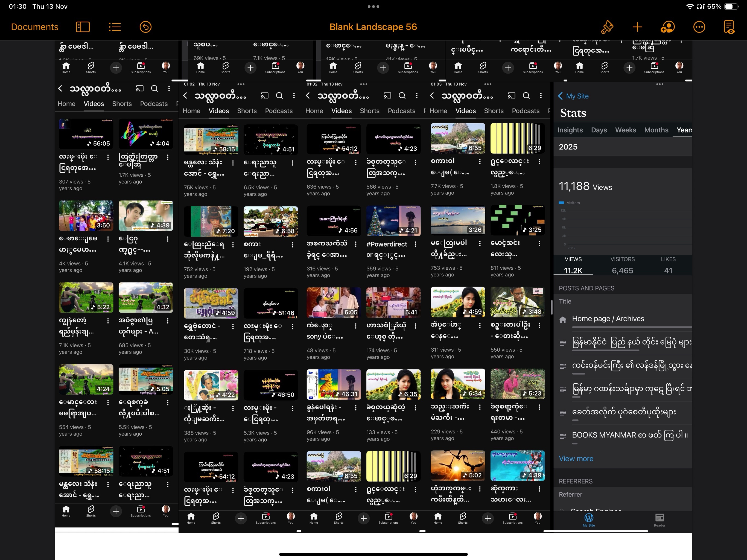747x560 pixels.
Task: Switch to the Months stats tab
Action: tap(656, 130)
